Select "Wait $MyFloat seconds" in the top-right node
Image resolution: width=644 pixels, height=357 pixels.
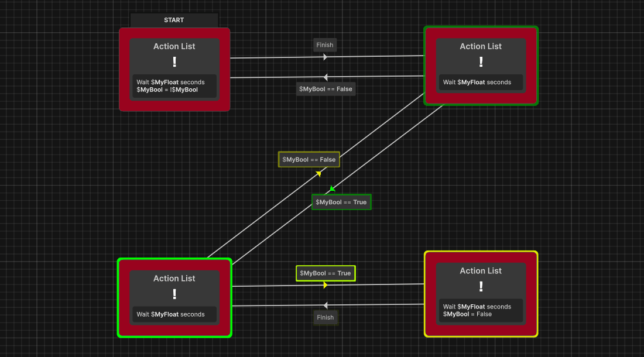(x=481, y=82)
